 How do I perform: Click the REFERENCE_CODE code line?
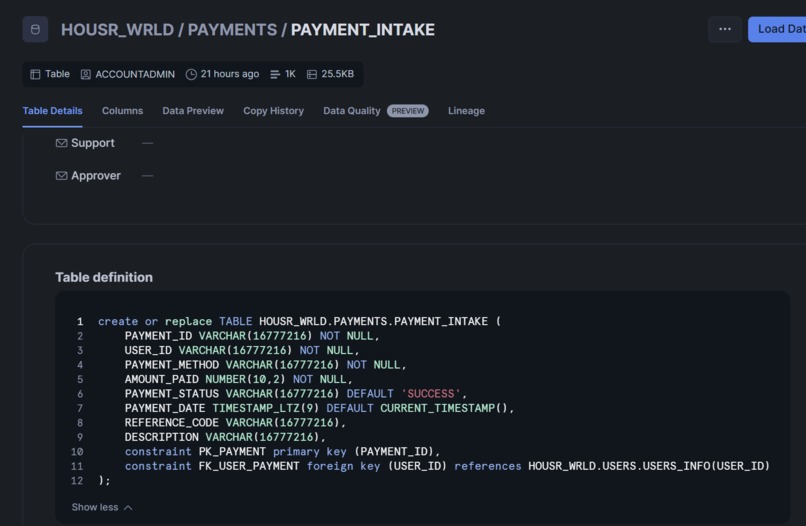click(235, 423)
